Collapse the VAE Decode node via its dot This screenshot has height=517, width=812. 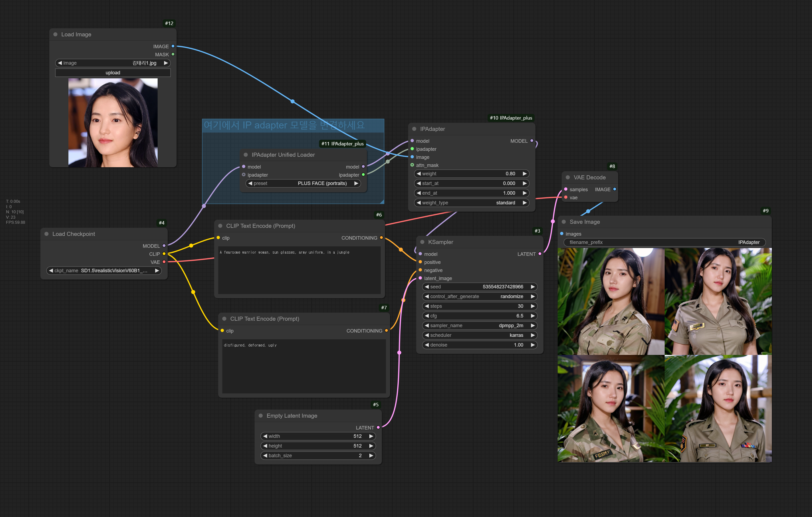[568, 177]
